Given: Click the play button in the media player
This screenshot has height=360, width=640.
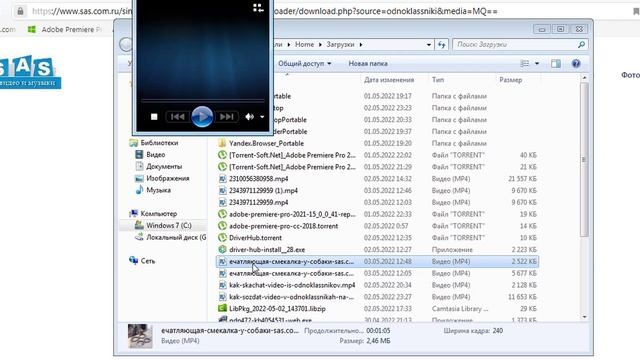Looking at the screenshot, I should [202, 117].
